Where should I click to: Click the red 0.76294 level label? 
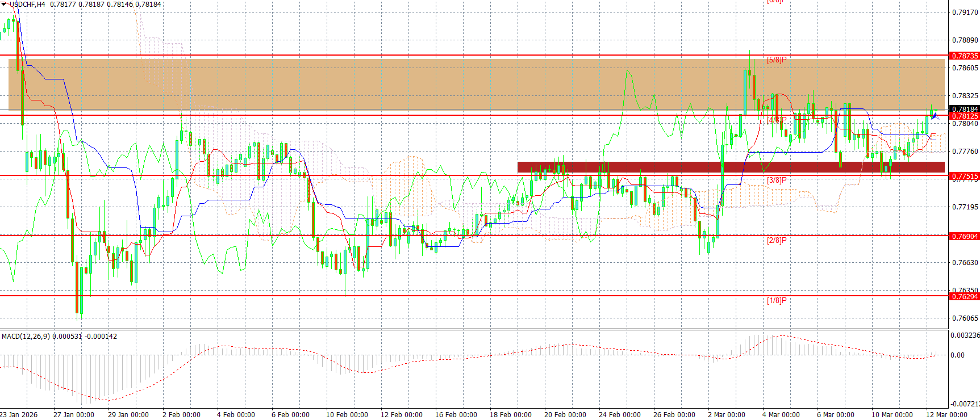[965, 296]
